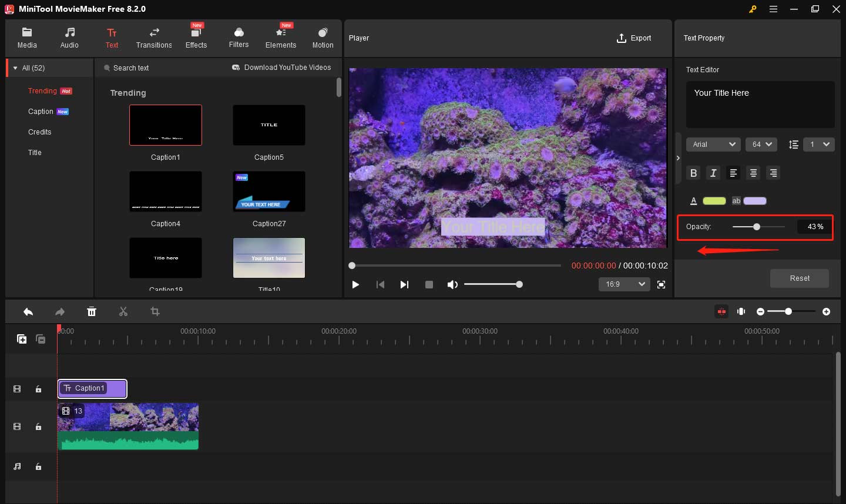Click the timeline marker icon beside snapping
The width and height of the screenshot is (846, 504).
point(741,311)
